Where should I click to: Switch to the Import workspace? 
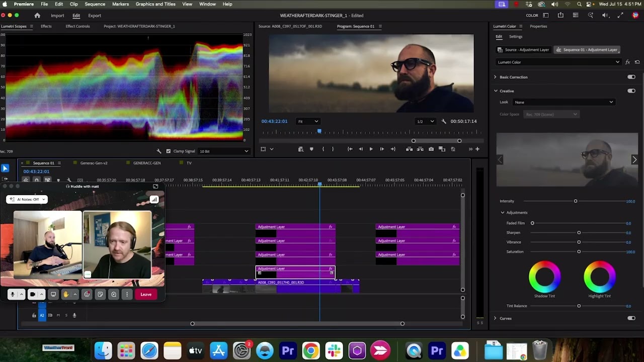pyautogui.click(x=57, y=16)
